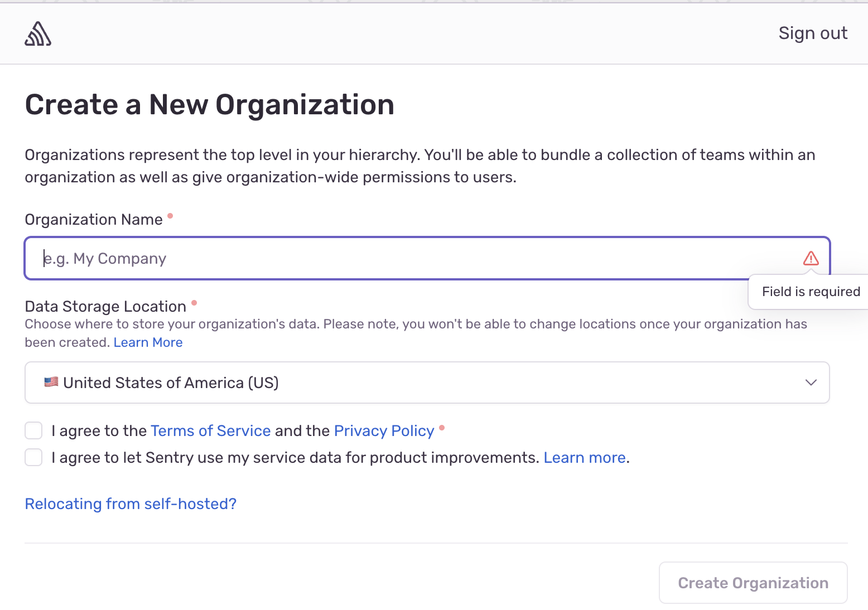Open the Privacy Policy link
Viewport: 868px width, 610px height.
[x=384, y=431]
